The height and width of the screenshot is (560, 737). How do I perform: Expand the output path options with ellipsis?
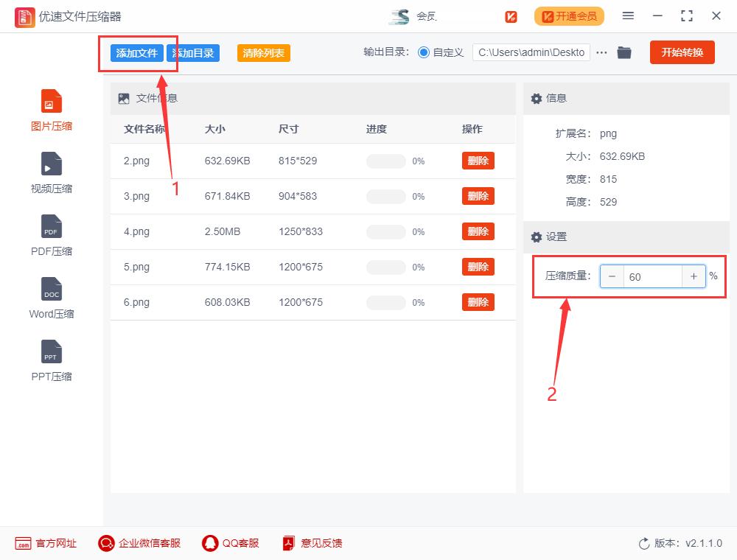pyautogui.click(x=603, y=52)
